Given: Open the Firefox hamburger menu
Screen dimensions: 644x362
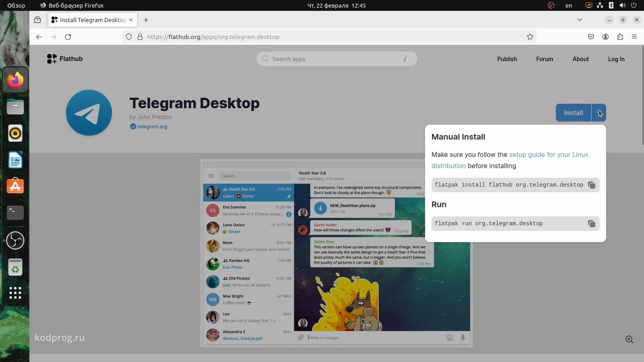Looking at the screenshot, I should [634, 37].
